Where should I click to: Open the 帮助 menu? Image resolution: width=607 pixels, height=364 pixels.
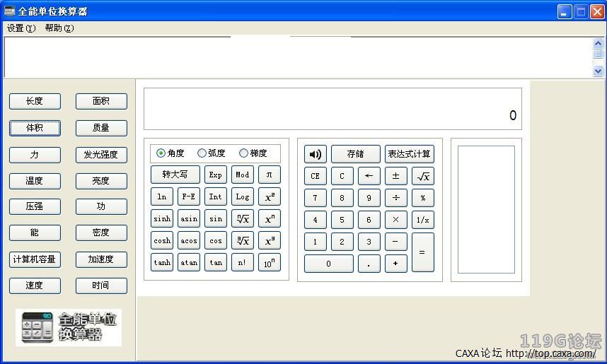pos(59,28)
